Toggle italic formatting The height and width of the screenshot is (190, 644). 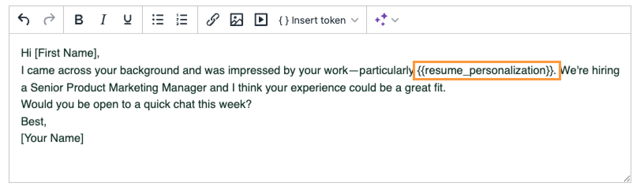103,20
